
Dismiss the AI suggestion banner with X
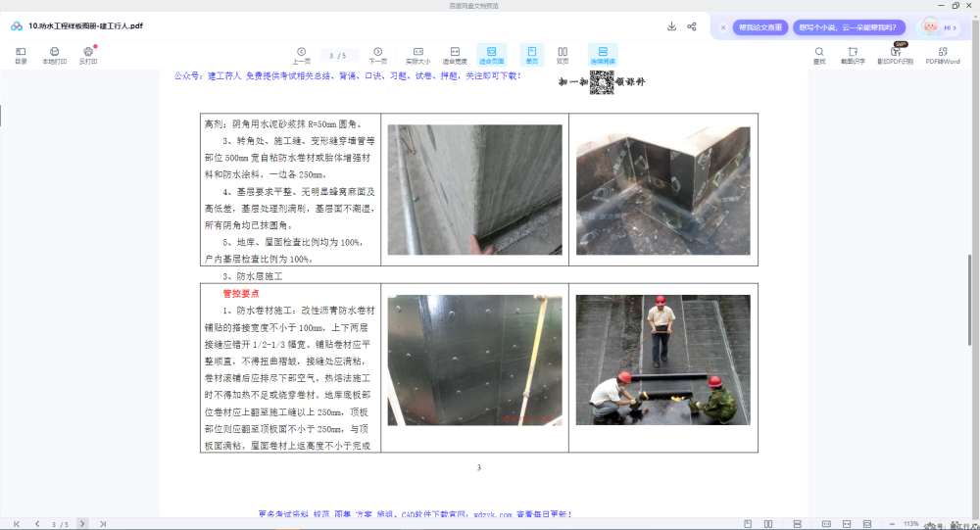tap(723, 27)
